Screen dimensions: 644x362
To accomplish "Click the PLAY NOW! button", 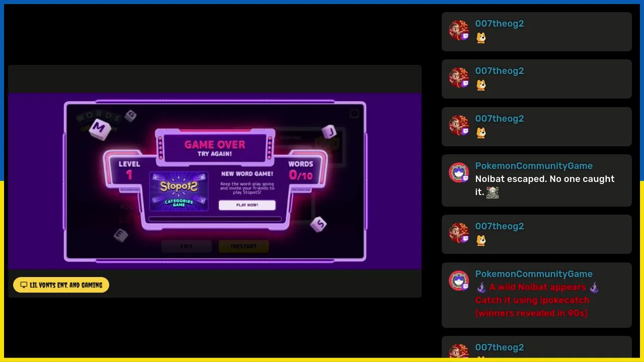I will [x=247, y=205].
